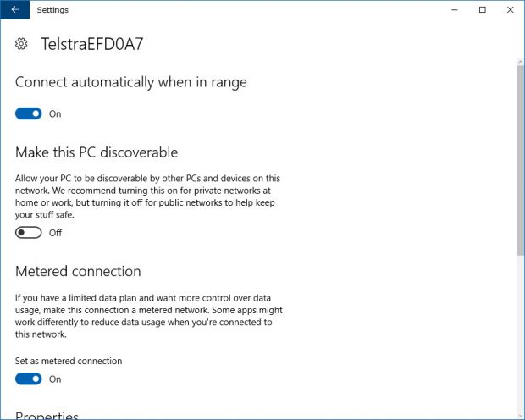Maximize the Settings window

coord(483,10)
